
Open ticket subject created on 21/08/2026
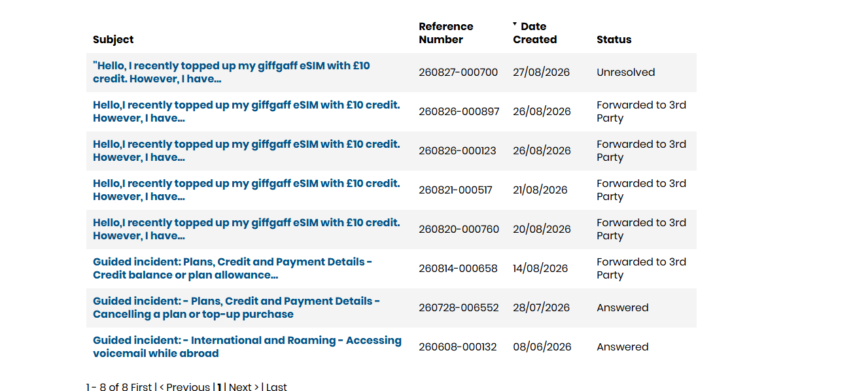(x=247, y=190)
